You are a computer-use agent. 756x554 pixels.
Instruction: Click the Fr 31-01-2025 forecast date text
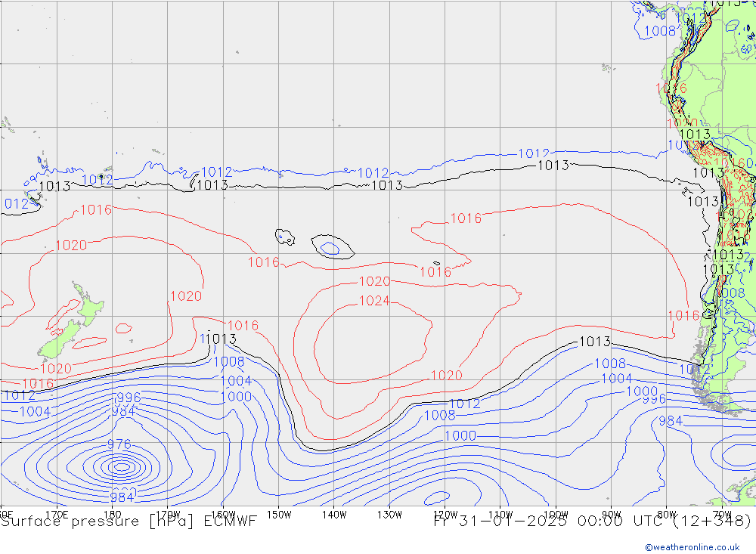500,522
